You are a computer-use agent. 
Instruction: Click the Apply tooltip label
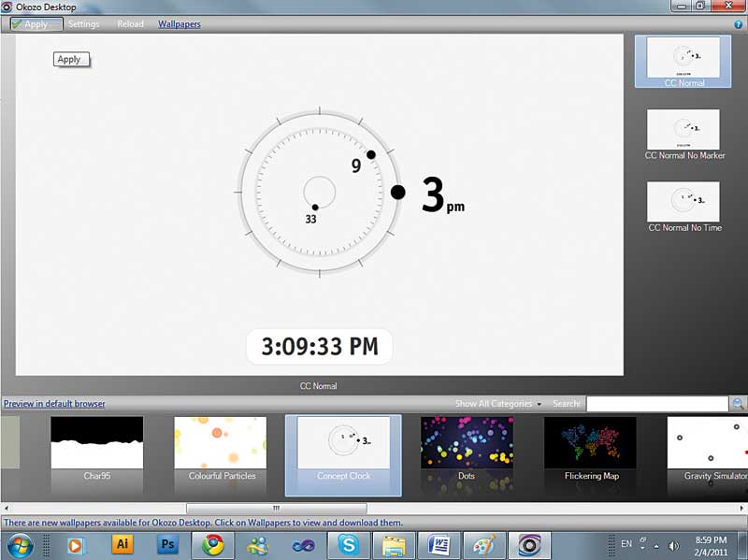(x=71, y=60)
